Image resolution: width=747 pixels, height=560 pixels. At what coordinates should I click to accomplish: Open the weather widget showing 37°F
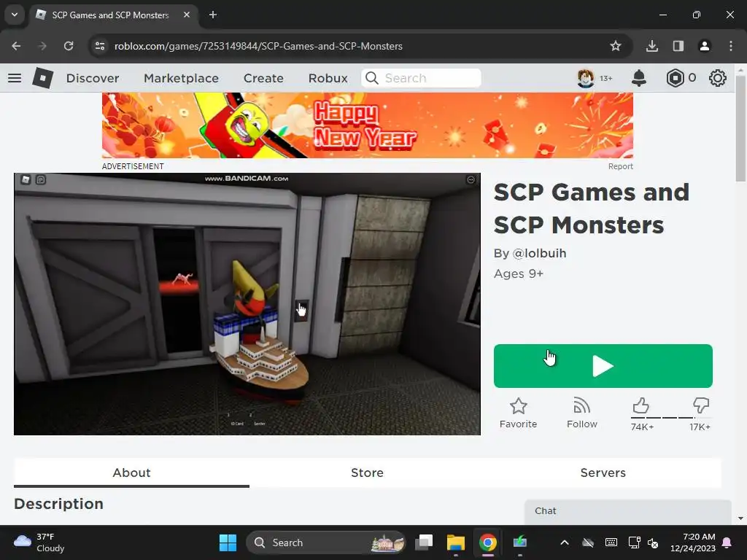tap(39, 542)
